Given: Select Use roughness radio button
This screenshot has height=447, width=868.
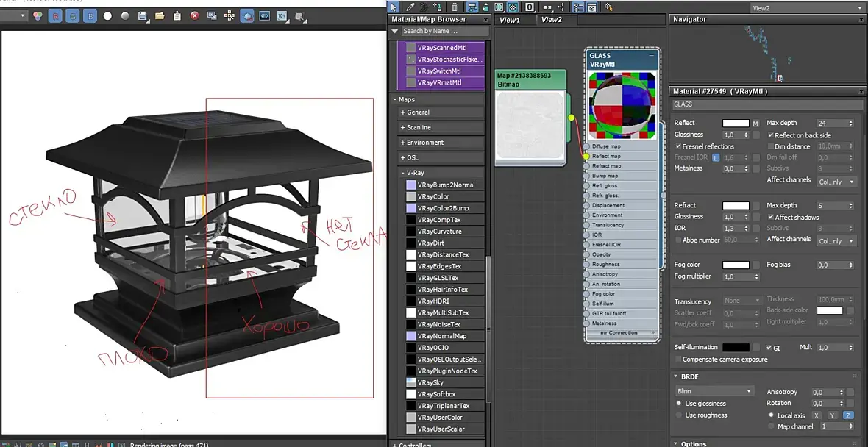Looking at the screenshot, I should click(679, 415).
